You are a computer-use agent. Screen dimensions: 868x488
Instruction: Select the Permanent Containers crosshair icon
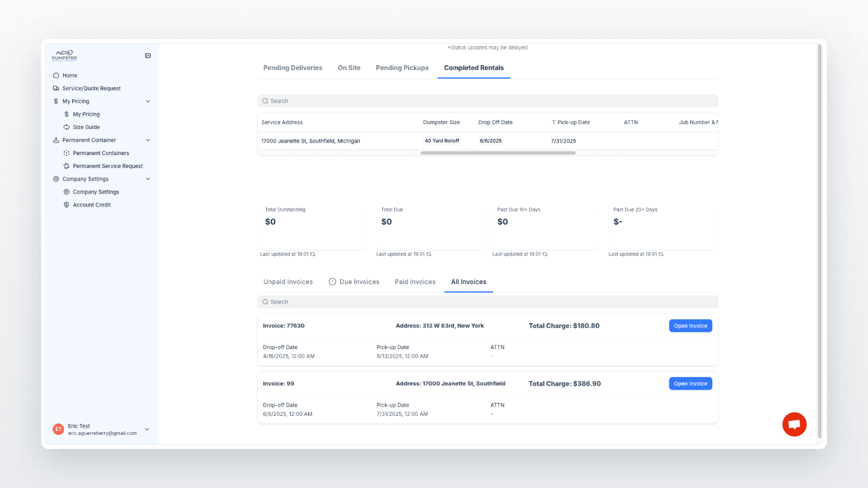click(x=66, y=153)
